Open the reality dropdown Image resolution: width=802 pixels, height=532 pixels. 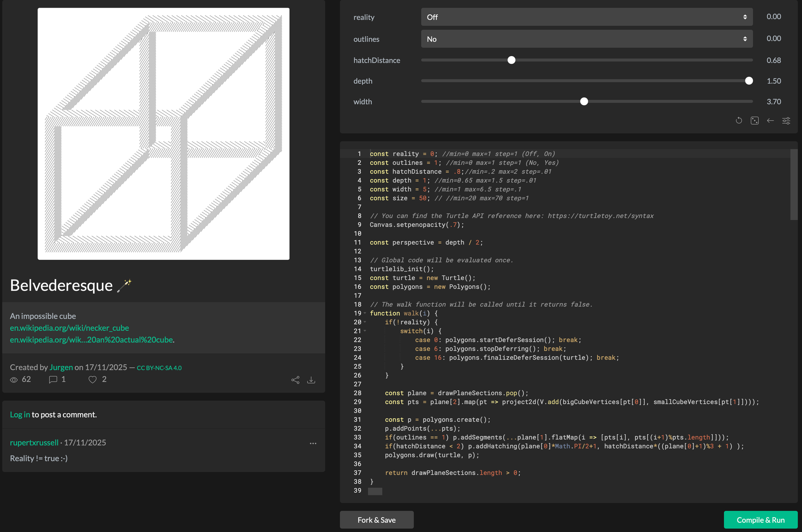coord(586,17)
